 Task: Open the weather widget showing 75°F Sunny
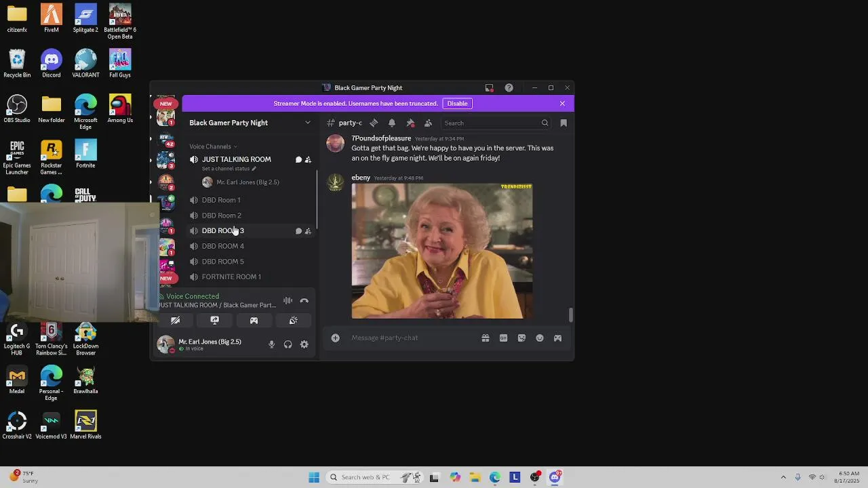point(24,477)
